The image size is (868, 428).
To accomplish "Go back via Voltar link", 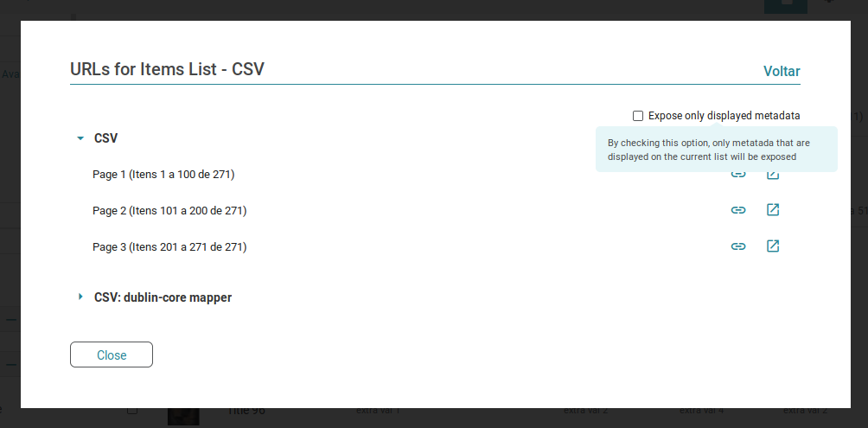I will click(x=782, y=71).
